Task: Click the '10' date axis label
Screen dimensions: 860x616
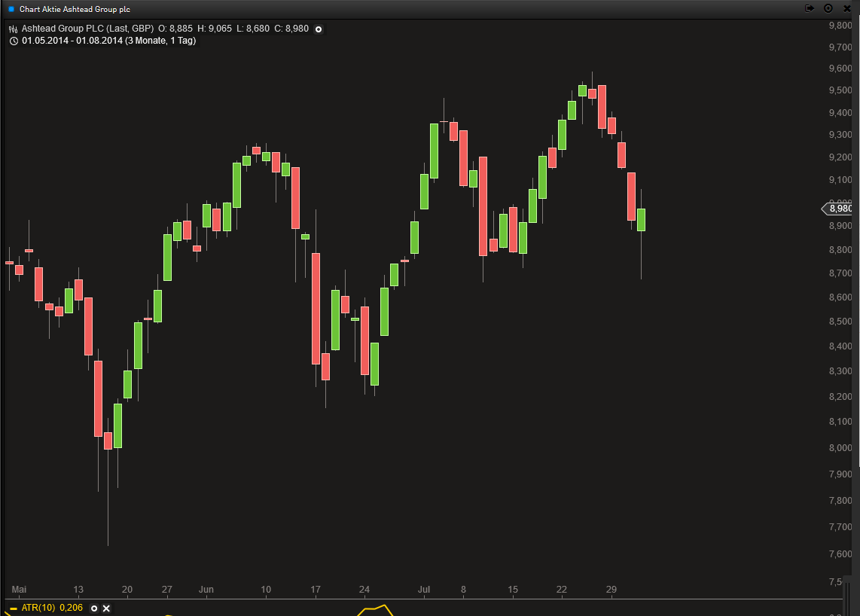Action: point(266,590)
